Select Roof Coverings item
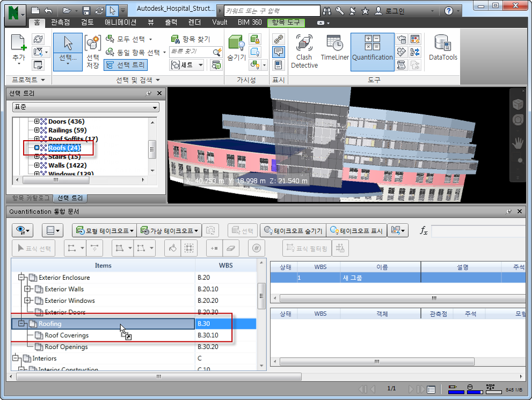This screenshot has height=400, width=532. (x=67, y=335)
